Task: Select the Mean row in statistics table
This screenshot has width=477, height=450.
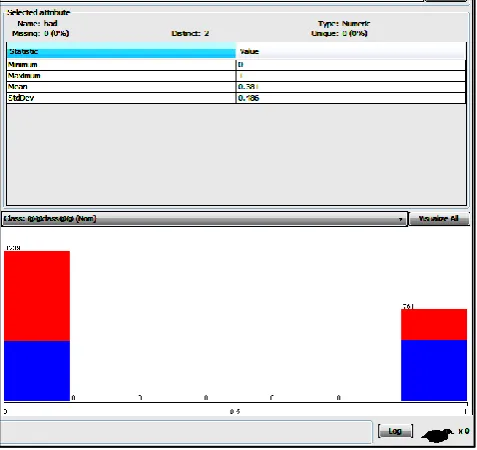Action: pyautogui.click(x=236, y=87)
